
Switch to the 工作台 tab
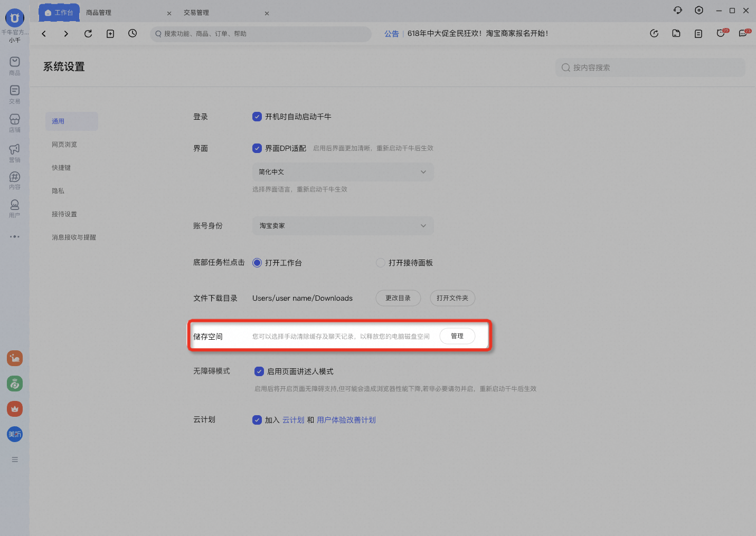[59, 13]
